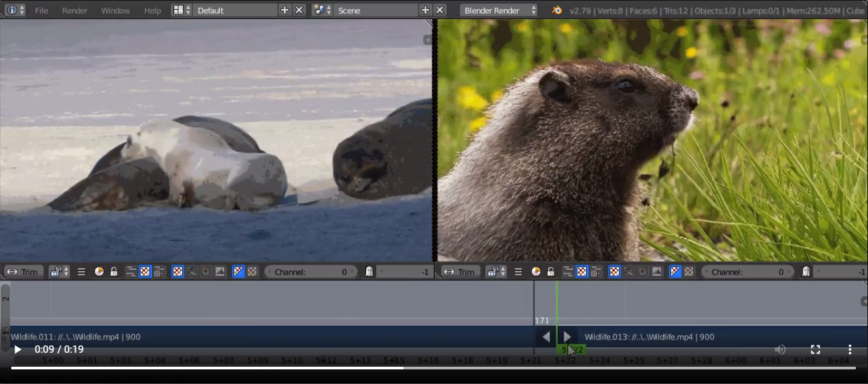This screenshot has height=384, width=868.
Task: Open the editor type dropdown in the marmot preview header
Action: [496, 272]
